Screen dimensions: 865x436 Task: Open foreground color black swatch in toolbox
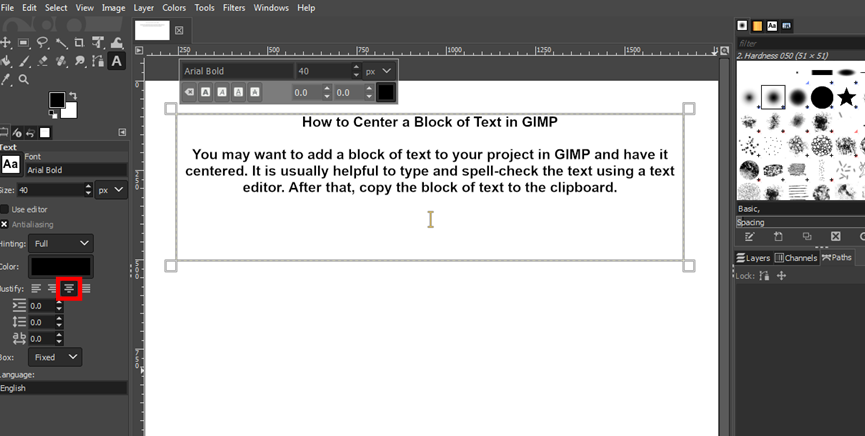(x=56, y=100)
